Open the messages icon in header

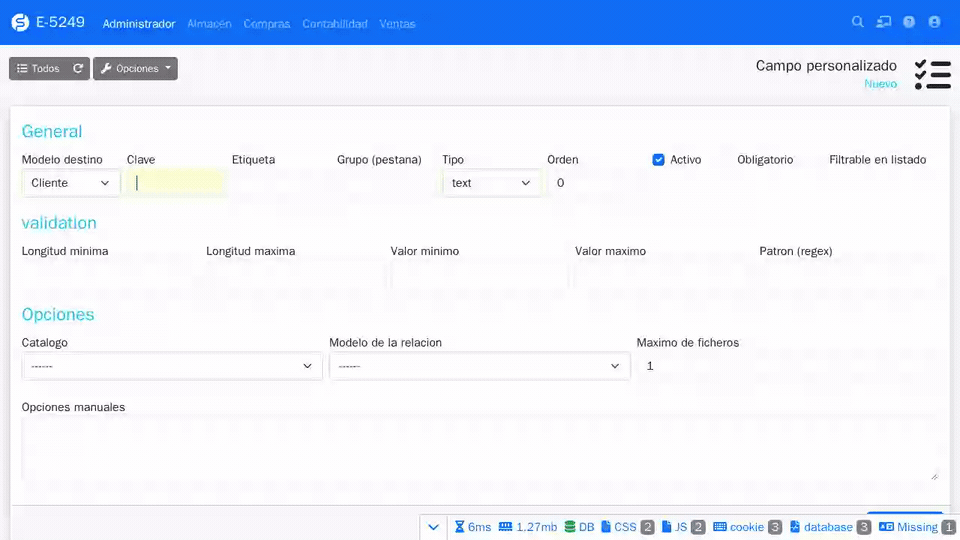[x=883, y=22]
